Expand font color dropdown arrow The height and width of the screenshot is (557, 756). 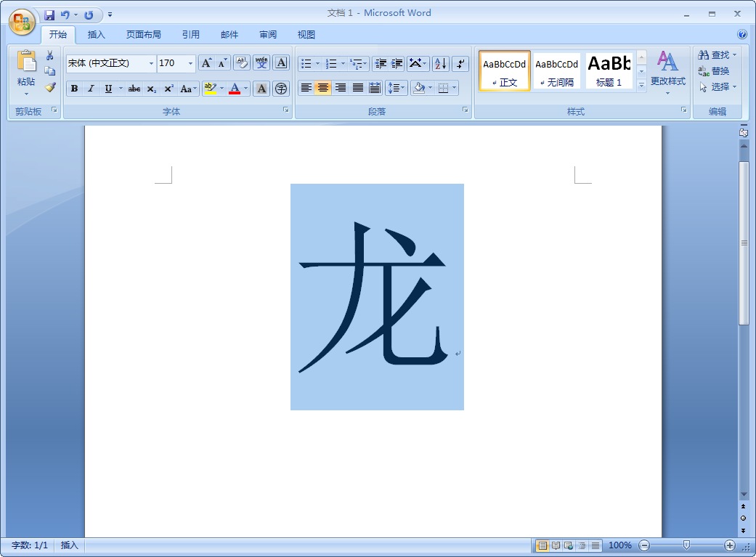(x=246, y=89)
